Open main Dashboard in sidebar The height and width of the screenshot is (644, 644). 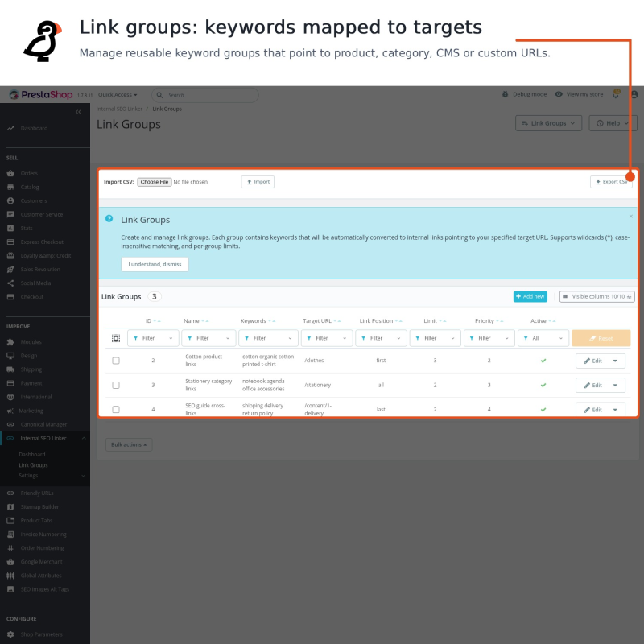click(34, 128)
